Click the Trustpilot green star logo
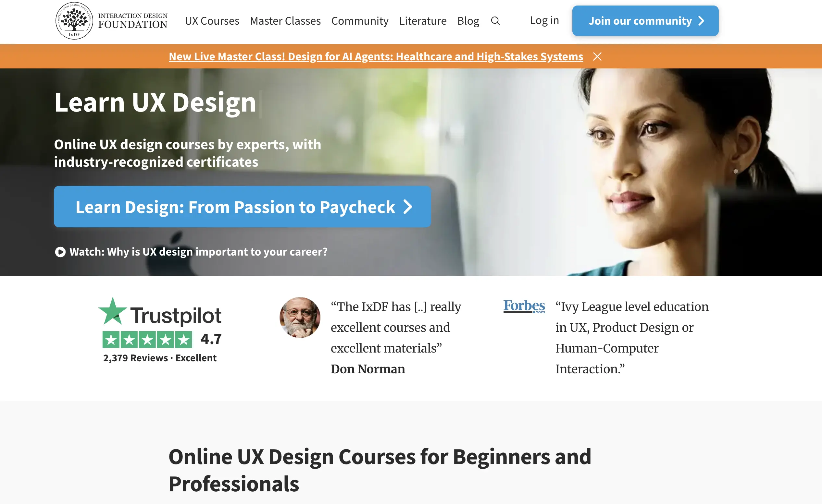This screenshot has height=504, width=822. tap(113, 311)
